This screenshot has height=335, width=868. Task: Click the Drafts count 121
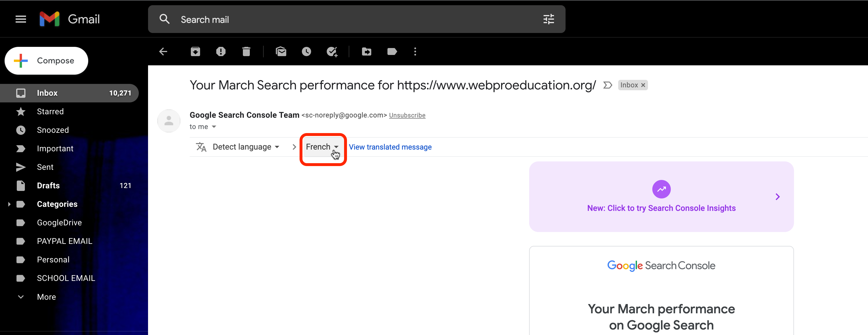point(125,186)
